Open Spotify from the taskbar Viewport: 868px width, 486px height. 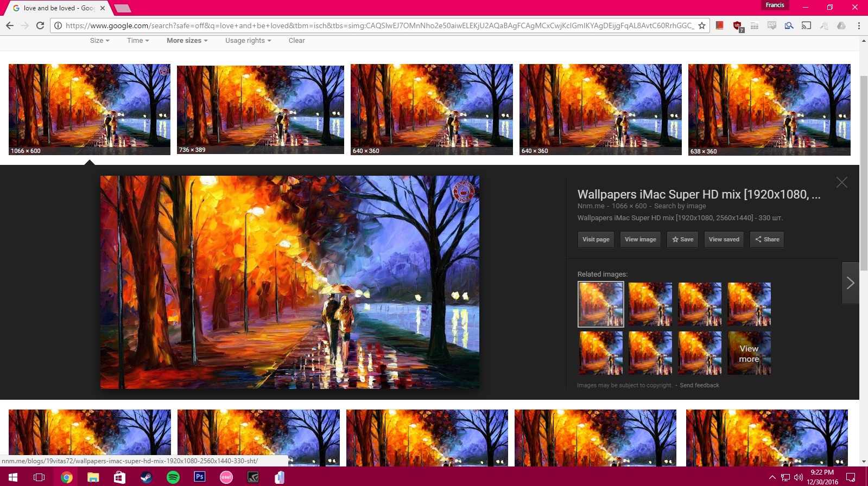173,477
